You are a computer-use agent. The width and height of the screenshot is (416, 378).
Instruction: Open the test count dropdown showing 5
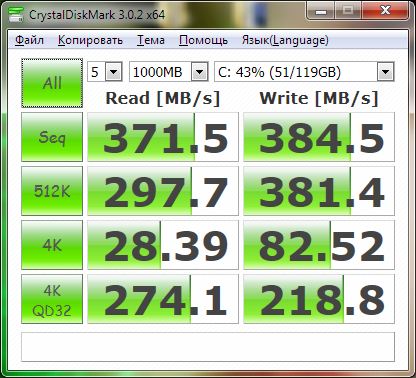(x=105, y=72)
